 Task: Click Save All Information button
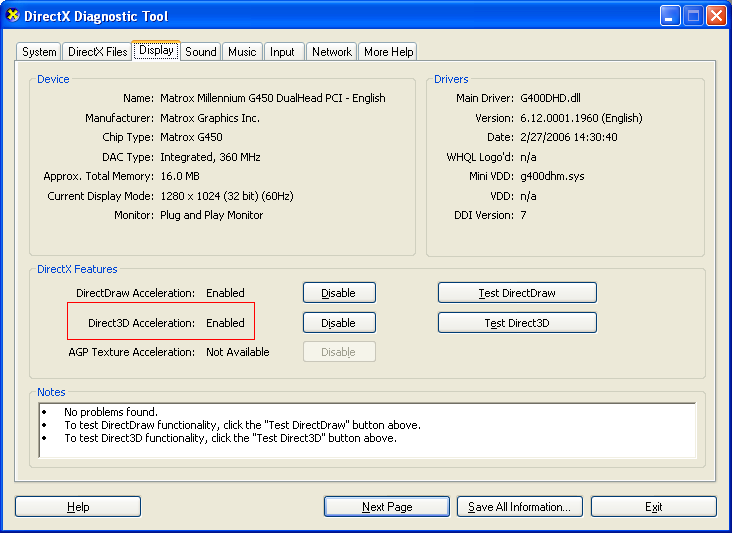[x=520, y=507]
